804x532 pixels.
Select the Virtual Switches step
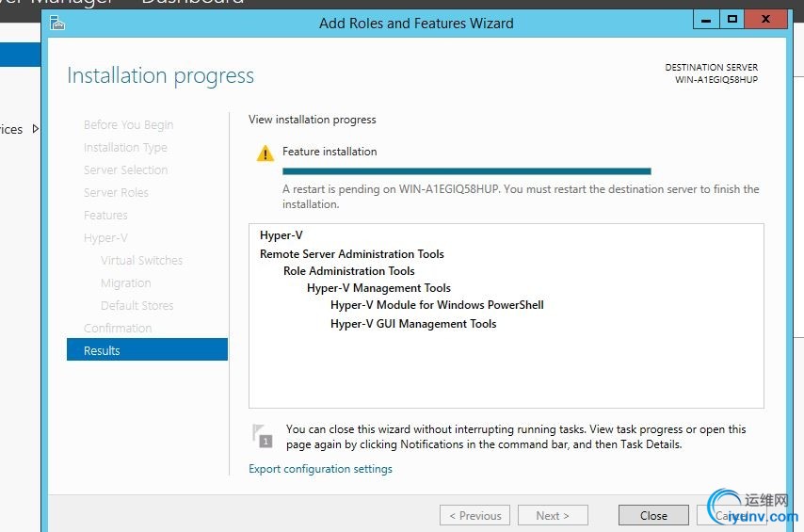point(141,260)
